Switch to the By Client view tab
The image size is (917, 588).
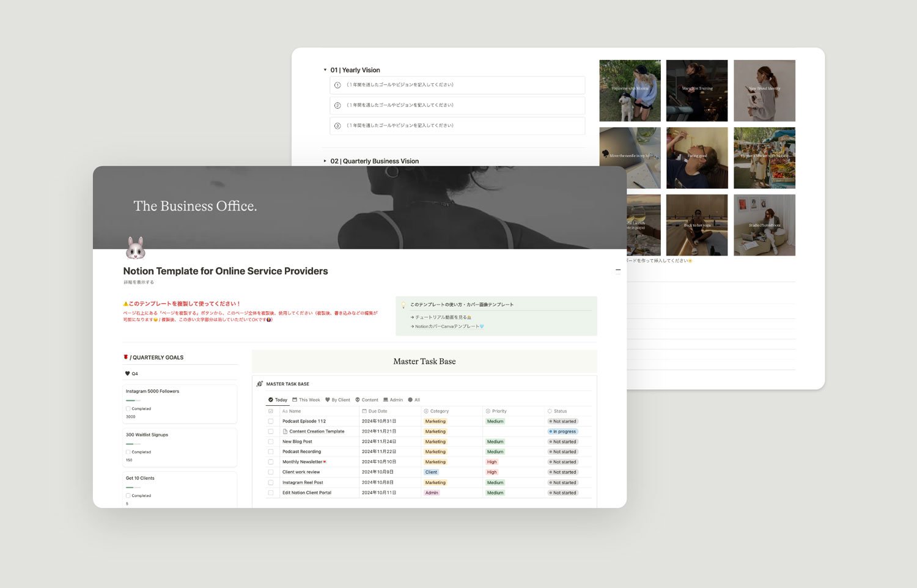click(x=337, y=400)
